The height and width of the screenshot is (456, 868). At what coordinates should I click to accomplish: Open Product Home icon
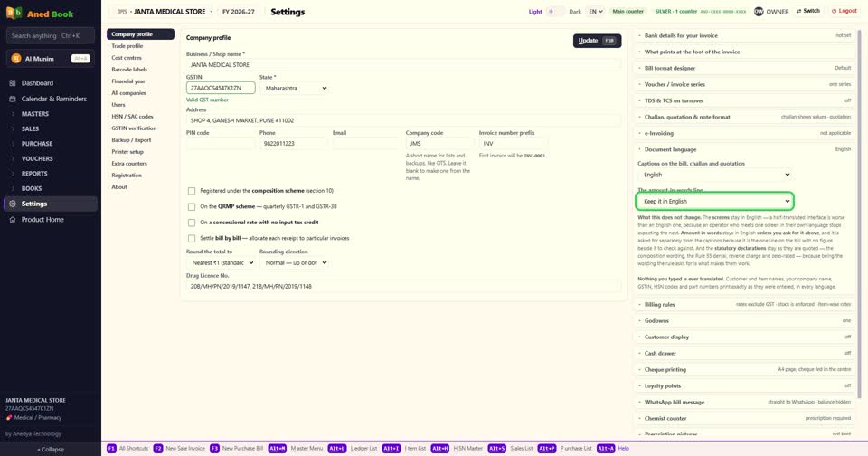click(12, 220)
